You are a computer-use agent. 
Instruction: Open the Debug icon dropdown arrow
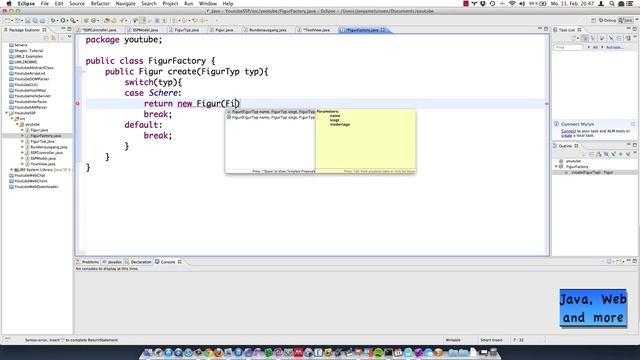[58, 20]
